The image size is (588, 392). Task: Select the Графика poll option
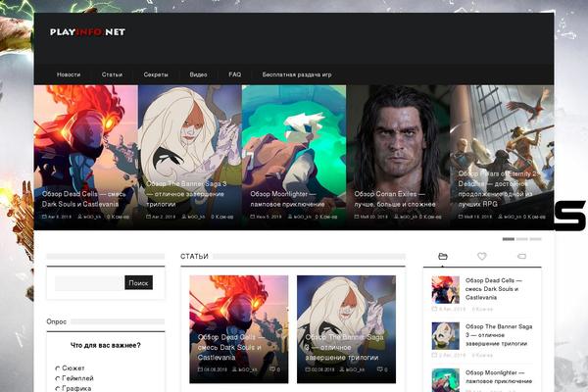pyautogui.click(x=58, y=389)
